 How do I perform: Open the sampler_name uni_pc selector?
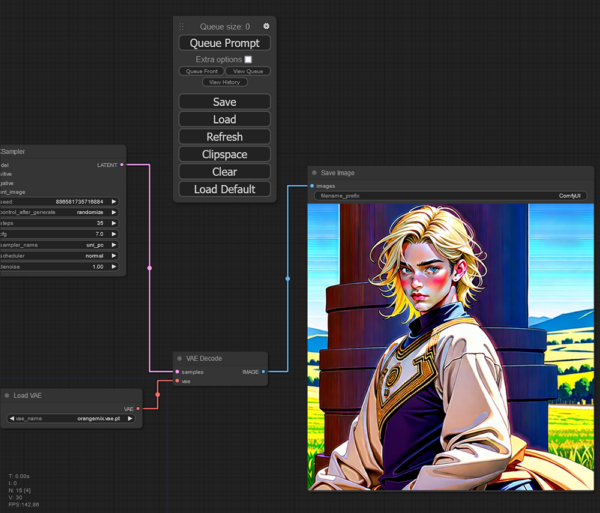60,244
